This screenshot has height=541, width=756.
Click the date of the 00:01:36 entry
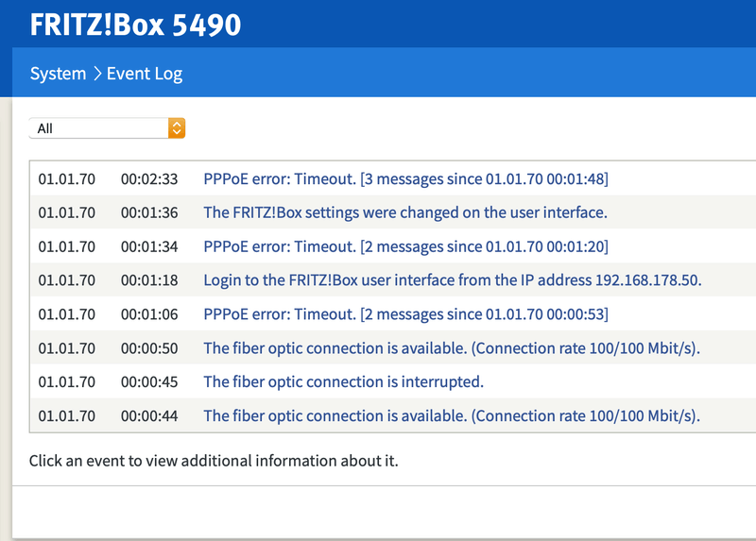point(66,213)
